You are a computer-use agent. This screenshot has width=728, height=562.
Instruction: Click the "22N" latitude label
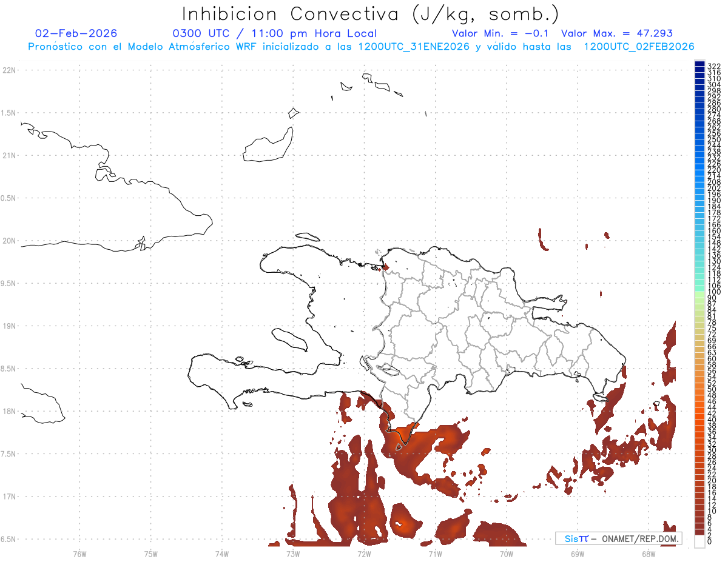8,70
